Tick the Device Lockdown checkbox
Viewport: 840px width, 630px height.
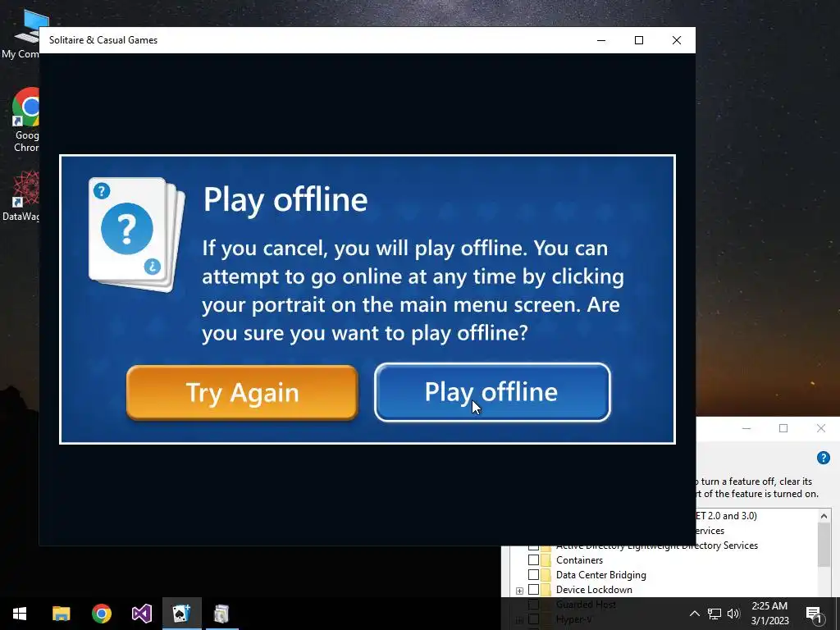pos(533,589)
